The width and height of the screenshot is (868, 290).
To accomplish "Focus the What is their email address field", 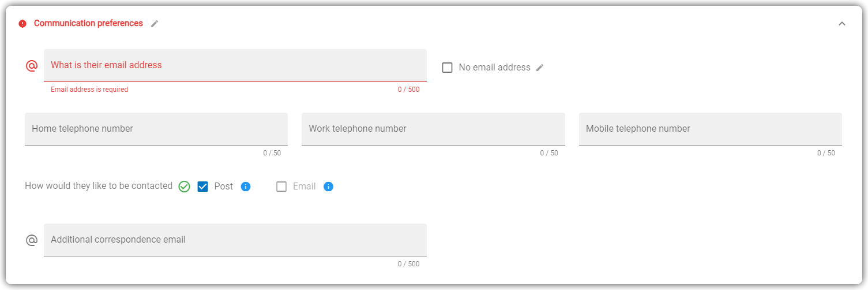I will [x=235, y=65].
